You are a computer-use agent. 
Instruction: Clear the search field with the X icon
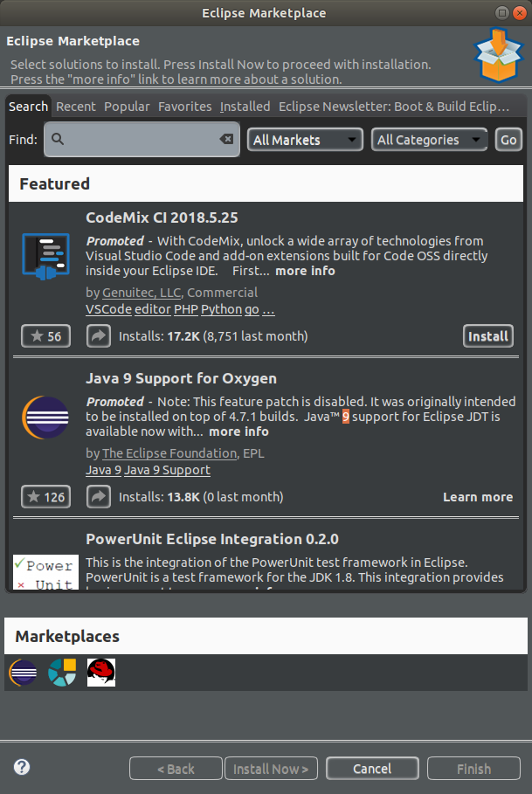click(x=226, y=139)
